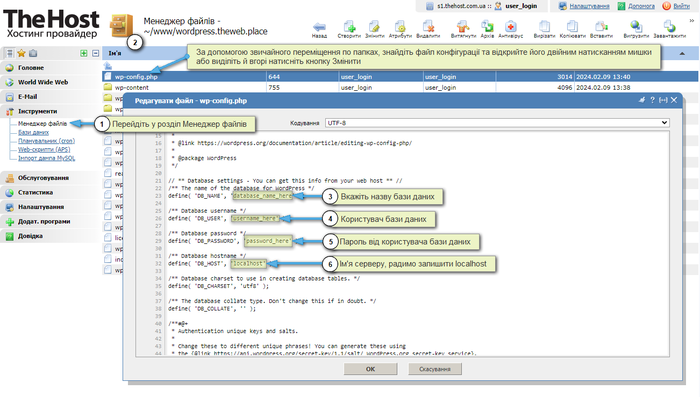Open the Планувальник (cron) link
This screenshot has height=397, width=700.
(46, 141)
